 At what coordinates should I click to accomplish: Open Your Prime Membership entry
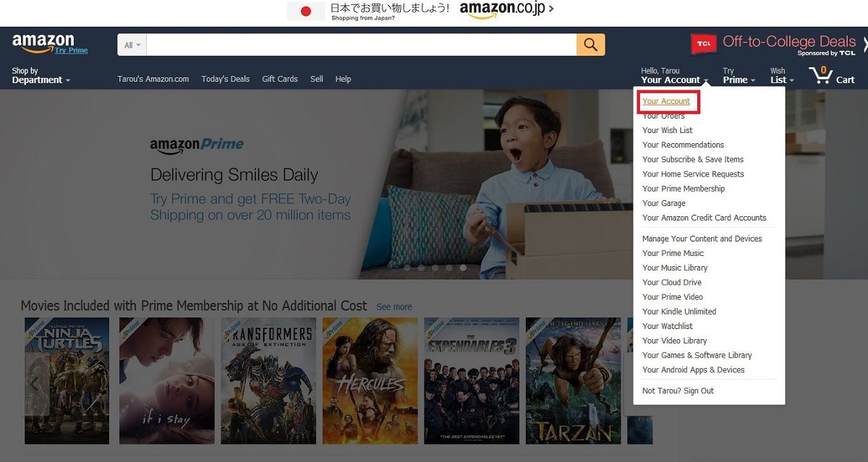pos(684,188)
